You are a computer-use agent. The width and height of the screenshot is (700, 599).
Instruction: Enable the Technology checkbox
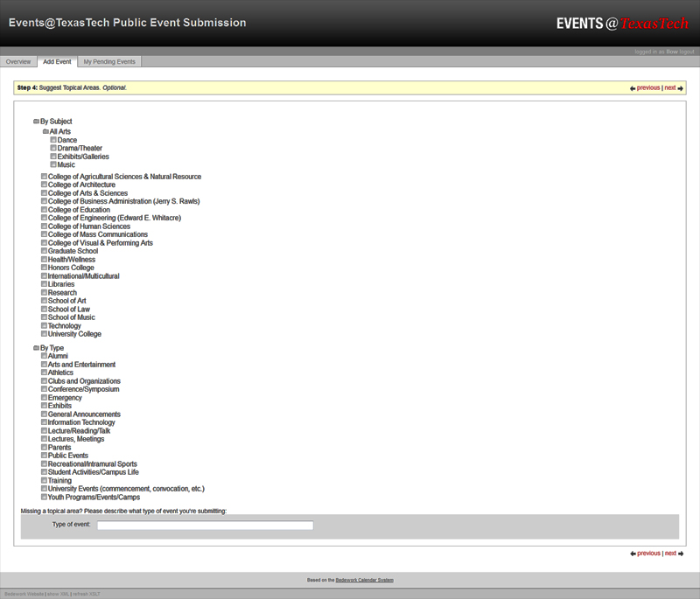45,325
